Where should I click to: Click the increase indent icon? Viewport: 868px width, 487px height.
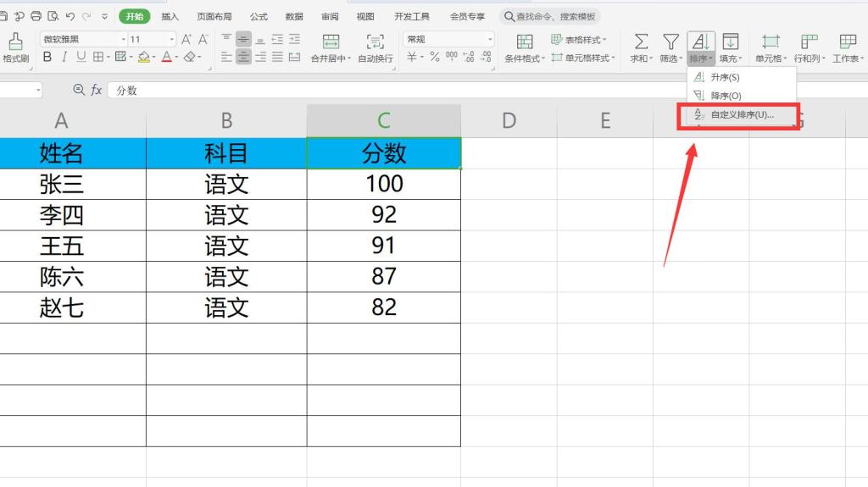294,39
